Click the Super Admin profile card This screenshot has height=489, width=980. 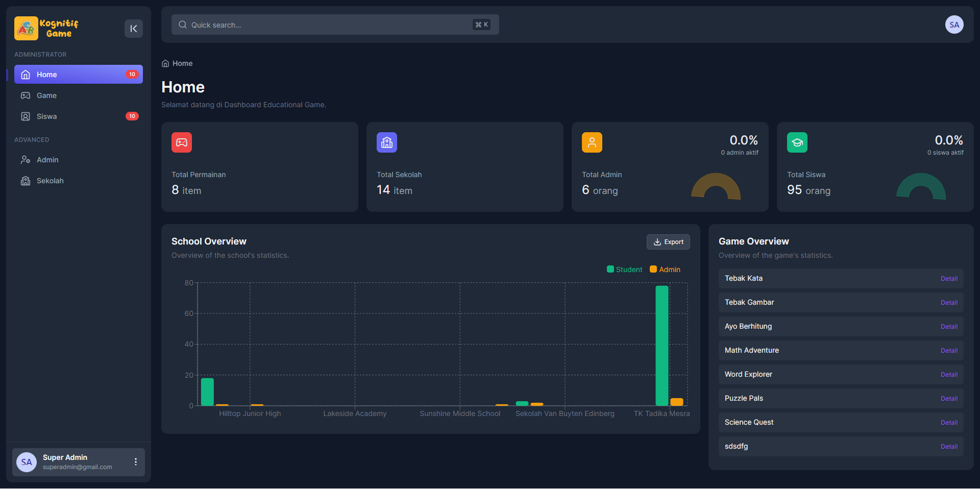tap(79, 462)
